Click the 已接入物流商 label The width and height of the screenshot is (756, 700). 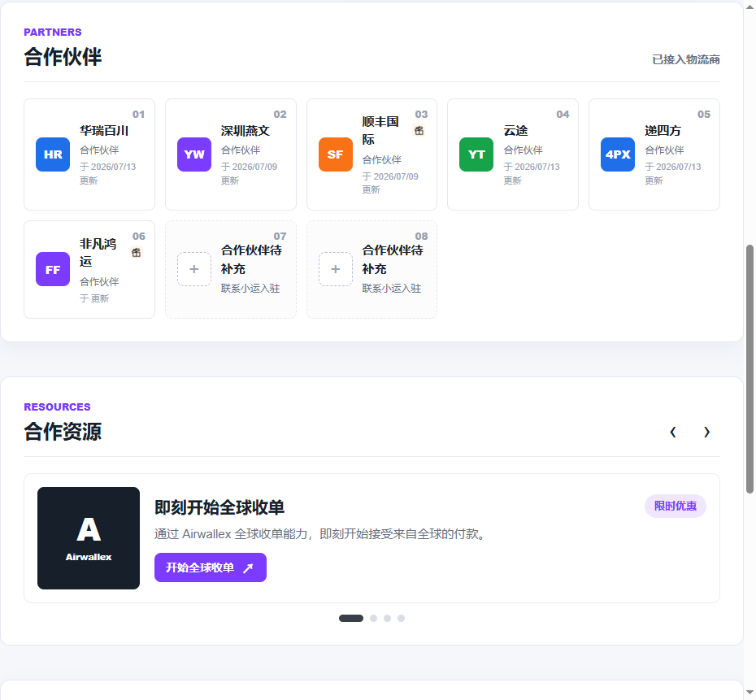(x=686, y=59)
